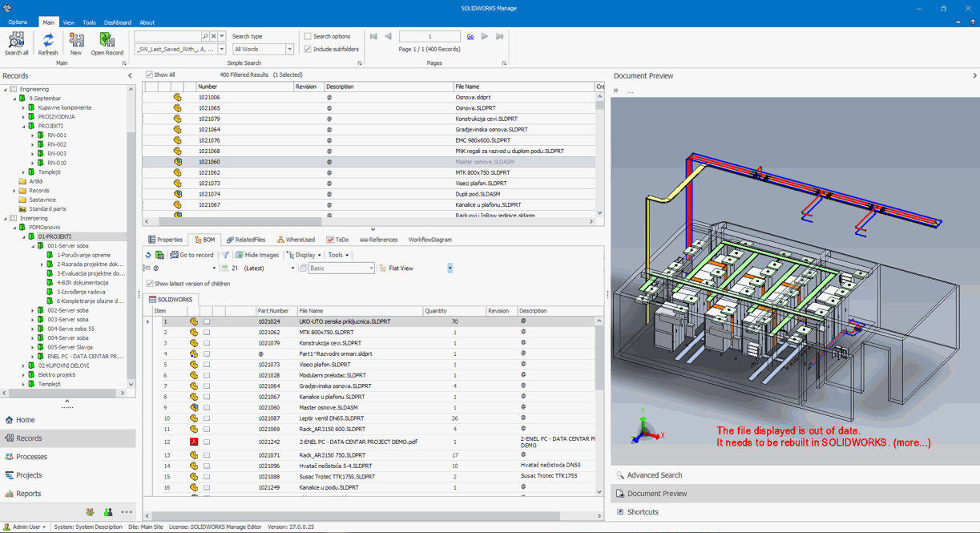Screen dimensions: 980x533
Task: Go to the next page arrow
Action: pyautogui.click(x=485, y=37)
